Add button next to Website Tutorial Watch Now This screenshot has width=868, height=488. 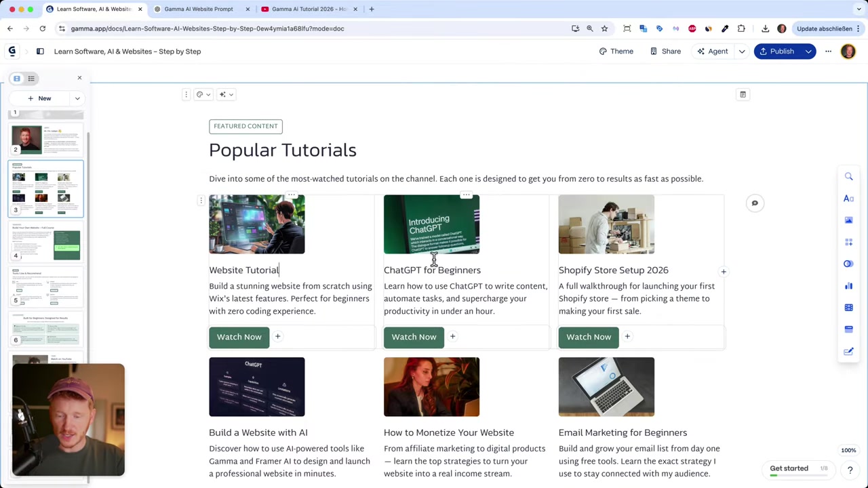point(277,337)
